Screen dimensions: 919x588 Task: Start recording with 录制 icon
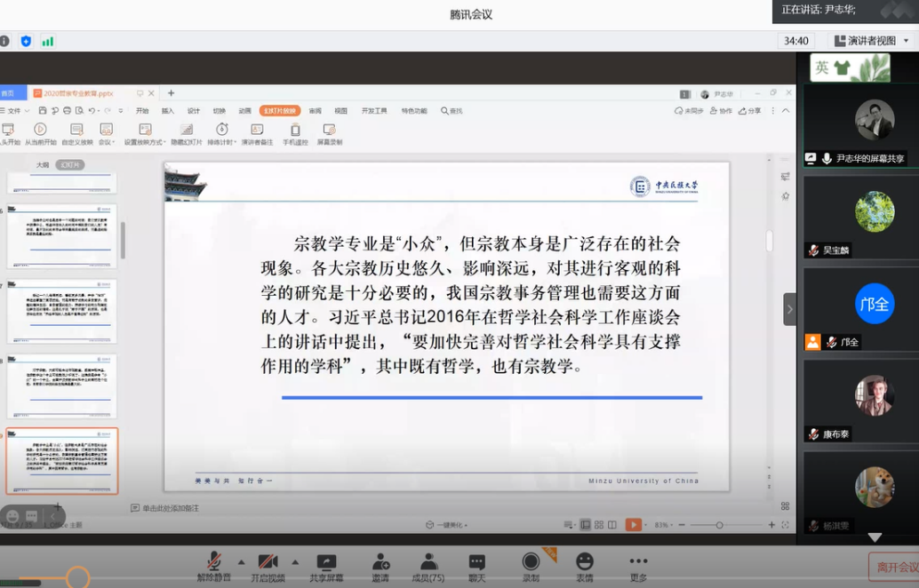click(531, 566)
